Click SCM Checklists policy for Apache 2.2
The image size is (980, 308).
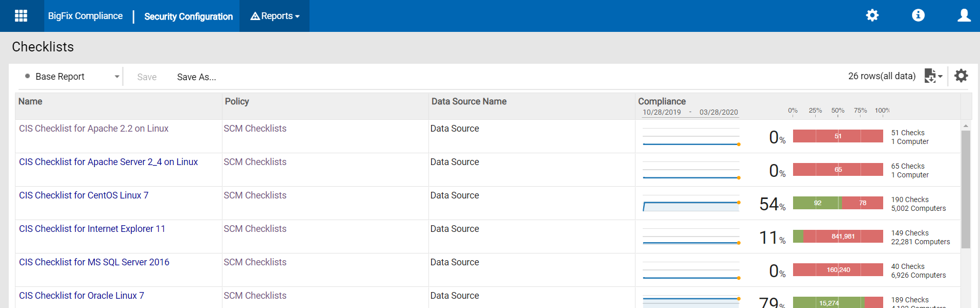[x=255, y=129]
